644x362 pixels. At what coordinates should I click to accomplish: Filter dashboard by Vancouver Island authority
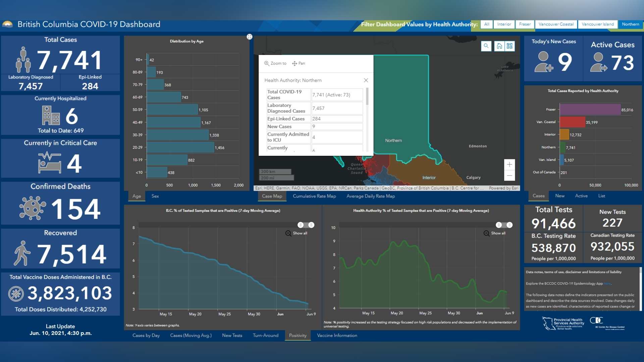click(x=598, y=24)
